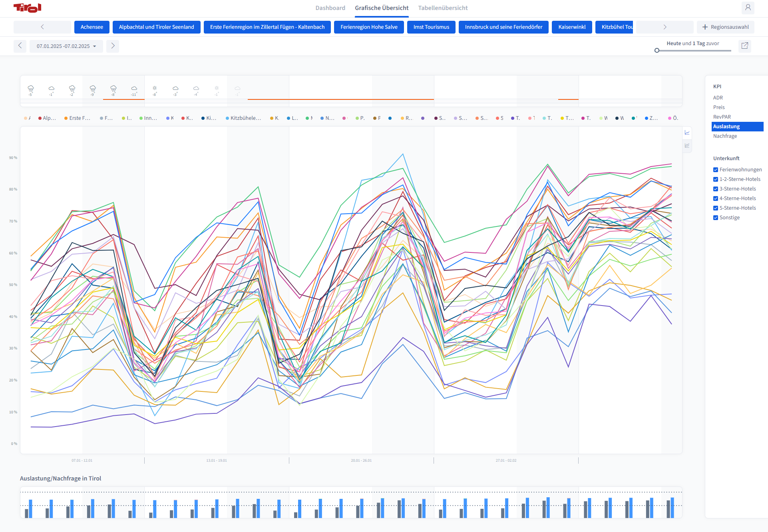Click the 20.01 - 26.01 week label

pyautogui.click(x=361, y=461)
